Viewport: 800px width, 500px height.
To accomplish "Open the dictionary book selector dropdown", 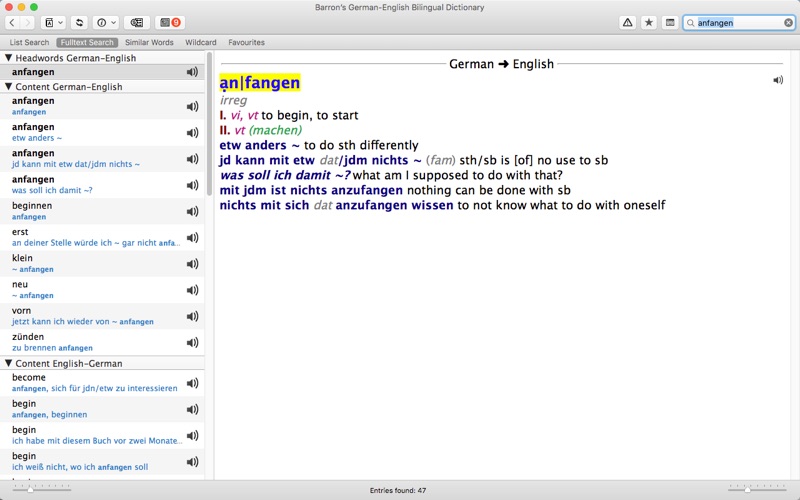I will click(x=53, y=22).
